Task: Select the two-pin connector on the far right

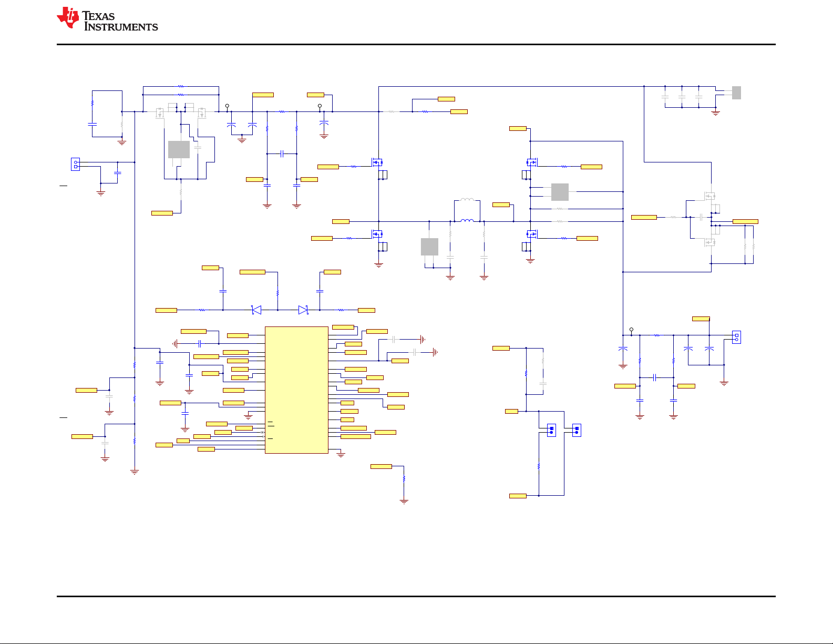Action: 736,337
